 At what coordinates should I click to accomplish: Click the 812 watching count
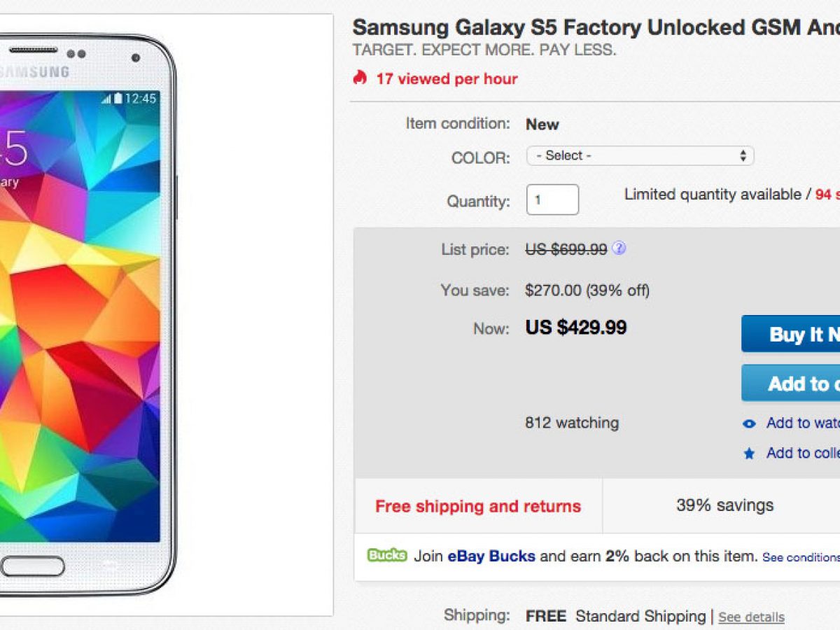[x=572, y=423]
